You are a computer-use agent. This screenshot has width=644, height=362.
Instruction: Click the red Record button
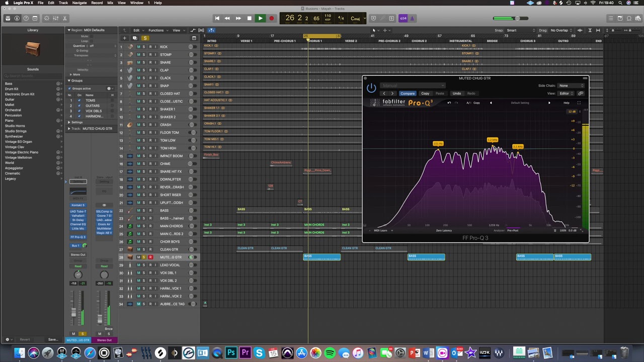click(271, 18)
